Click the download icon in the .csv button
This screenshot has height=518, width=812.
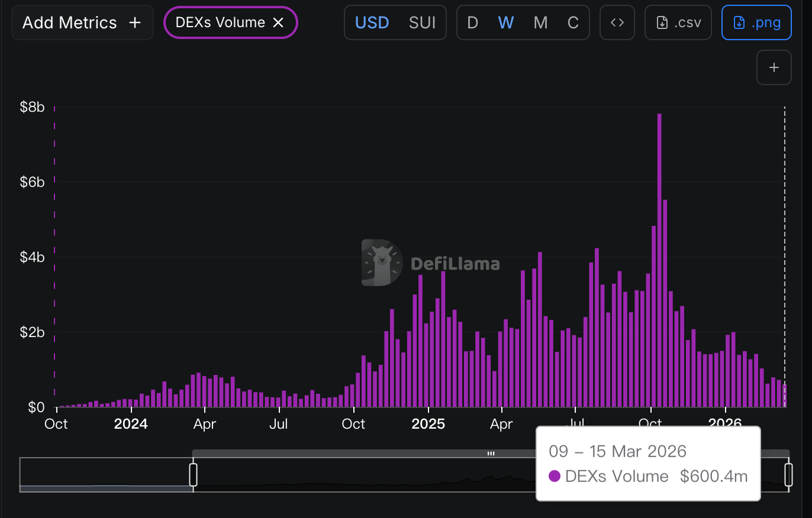click(x=663, y=22)
